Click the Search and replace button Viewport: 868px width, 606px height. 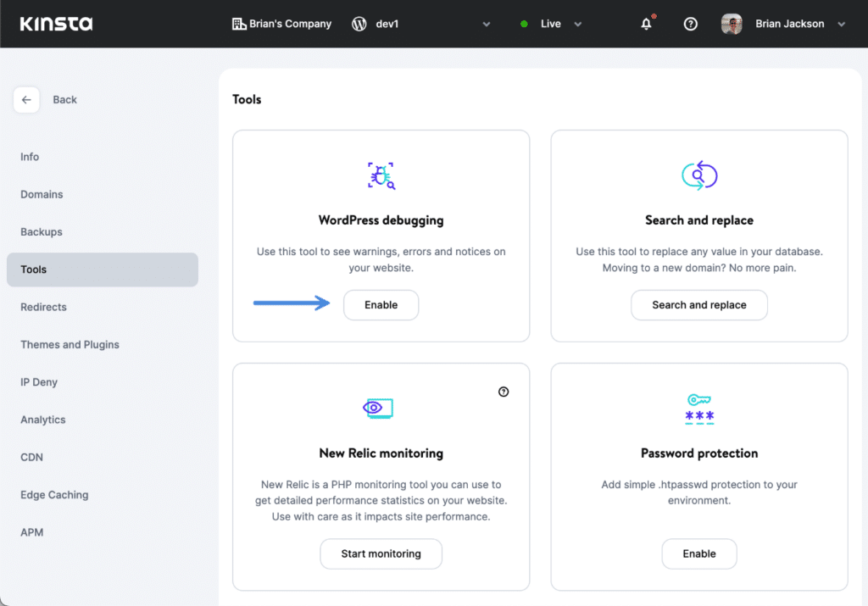click(x=699, y=305)
